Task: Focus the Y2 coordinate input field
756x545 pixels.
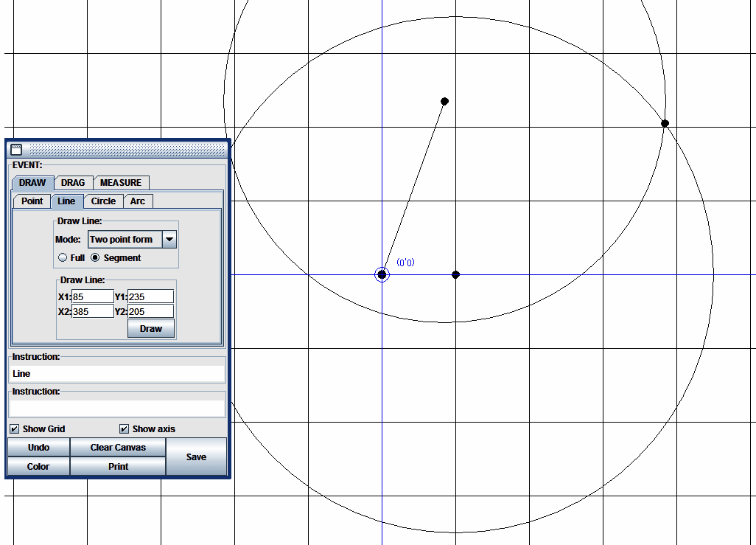Action: point(150,311)
